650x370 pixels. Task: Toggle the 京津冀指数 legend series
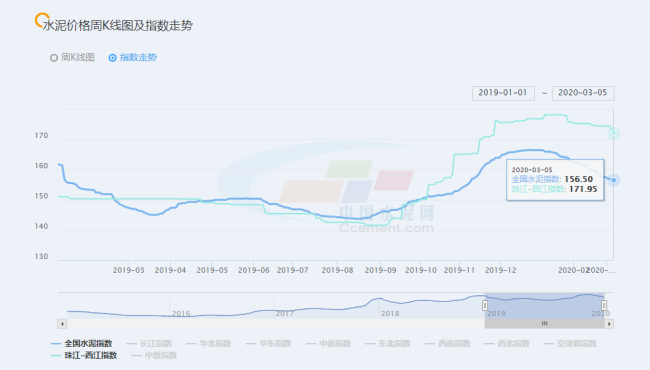click(570, 343)
